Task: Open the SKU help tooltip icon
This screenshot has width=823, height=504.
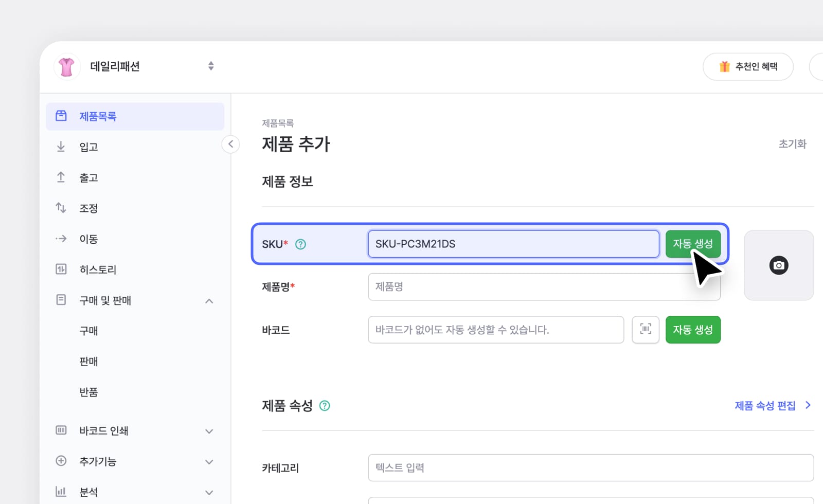Action: point(300,244)
